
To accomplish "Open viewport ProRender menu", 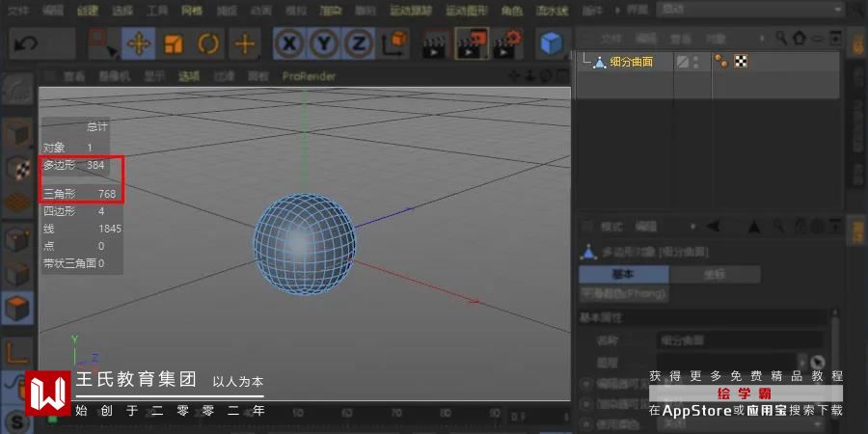I will coord(309,76).
